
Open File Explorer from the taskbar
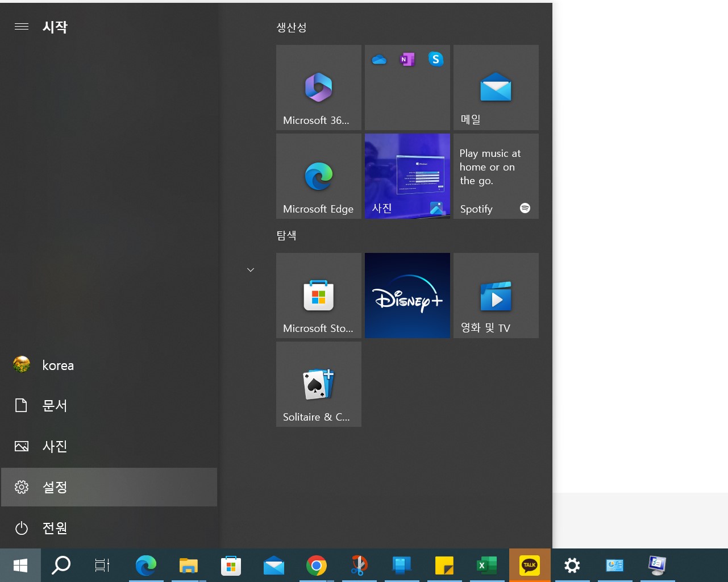pyautogui.click(x=189, y=565)
